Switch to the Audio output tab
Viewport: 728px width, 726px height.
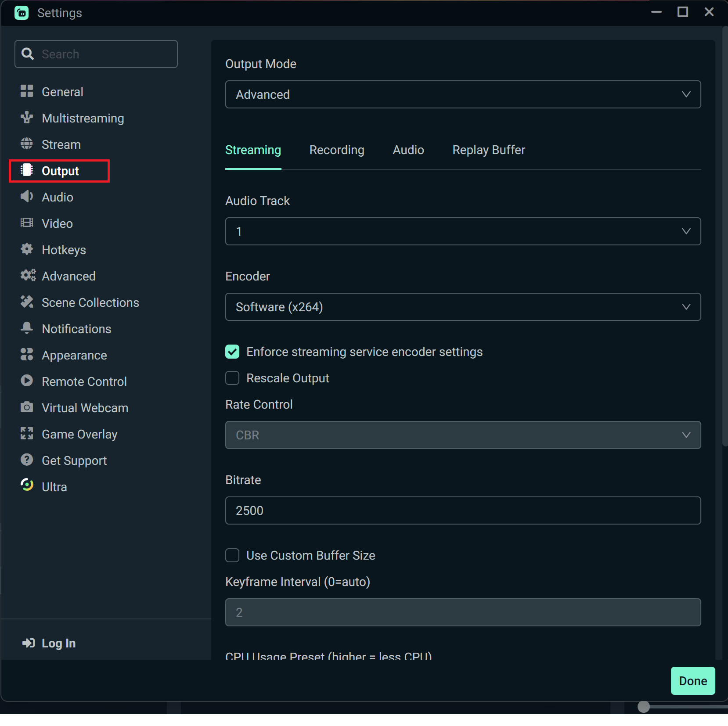coord(408,150)
